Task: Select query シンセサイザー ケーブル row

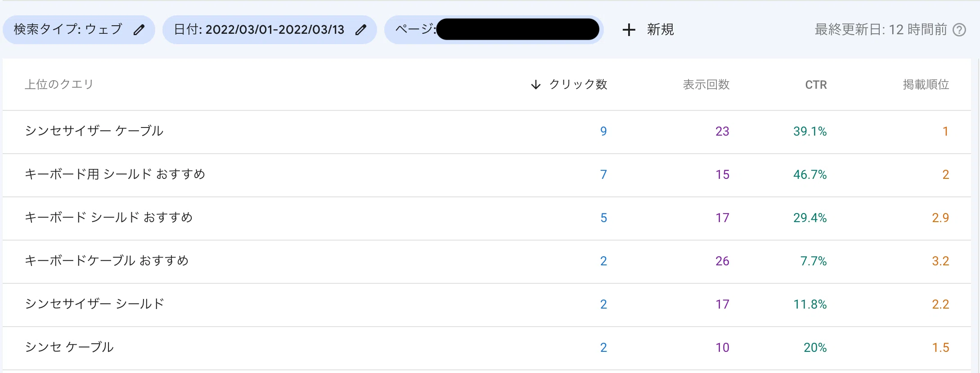Action: tap(487, 132)
